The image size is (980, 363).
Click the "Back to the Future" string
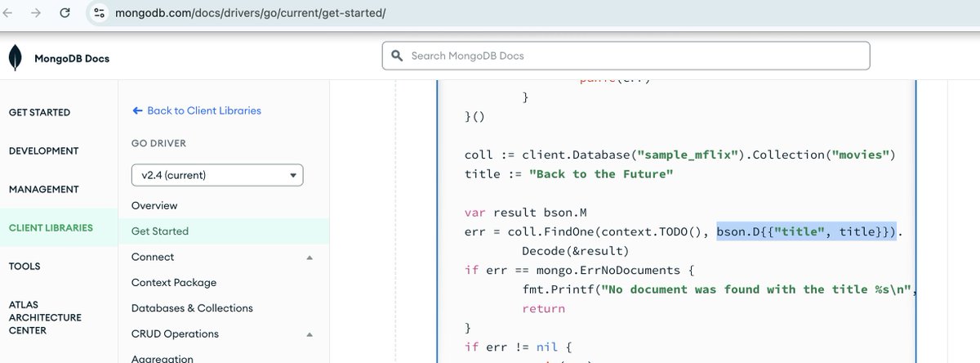[x=601, y=174]
